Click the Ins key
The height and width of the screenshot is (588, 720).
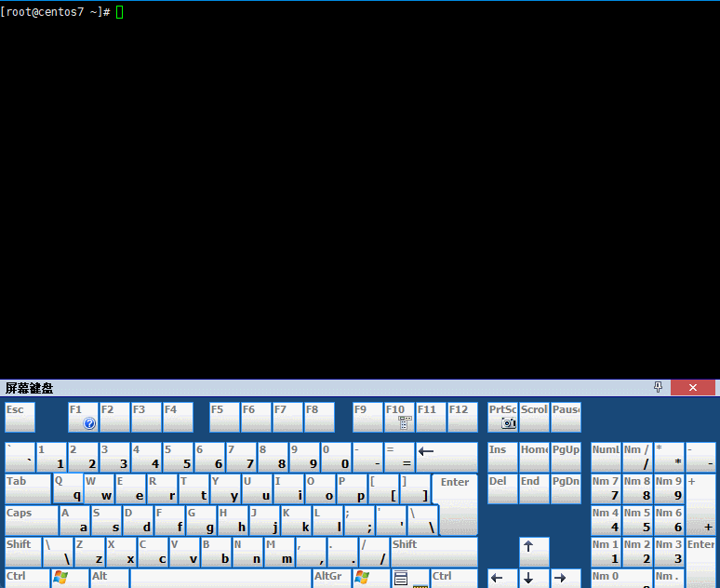(x=503, y=458)
